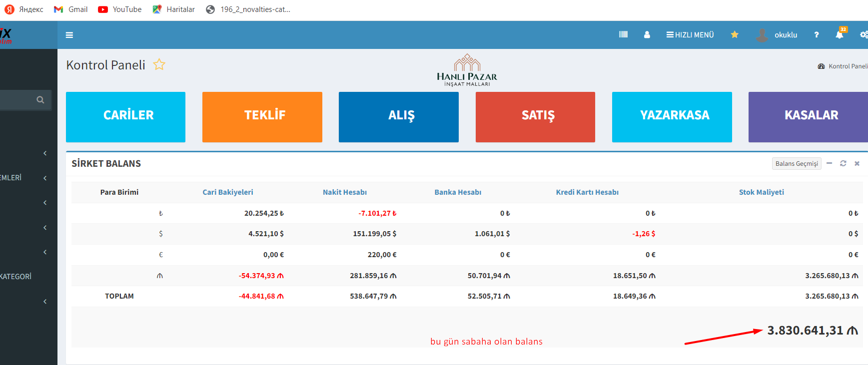Open the help question mark icon
Viewport: 868px width, 365px height.
tap(817, 35)
